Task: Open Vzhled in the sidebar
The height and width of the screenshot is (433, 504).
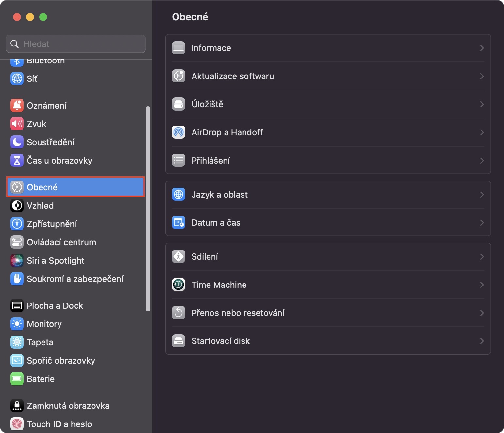Action: coord(40,205)
